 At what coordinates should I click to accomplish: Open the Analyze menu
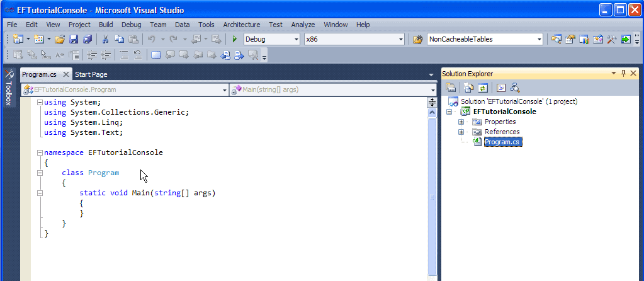(x=303, y=25)
